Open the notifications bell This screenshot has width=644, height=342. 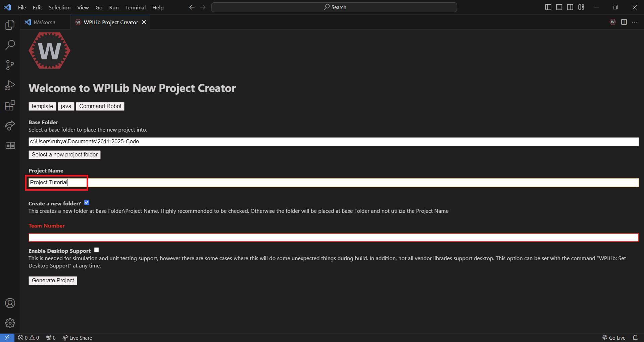click(x=635, y=338)
